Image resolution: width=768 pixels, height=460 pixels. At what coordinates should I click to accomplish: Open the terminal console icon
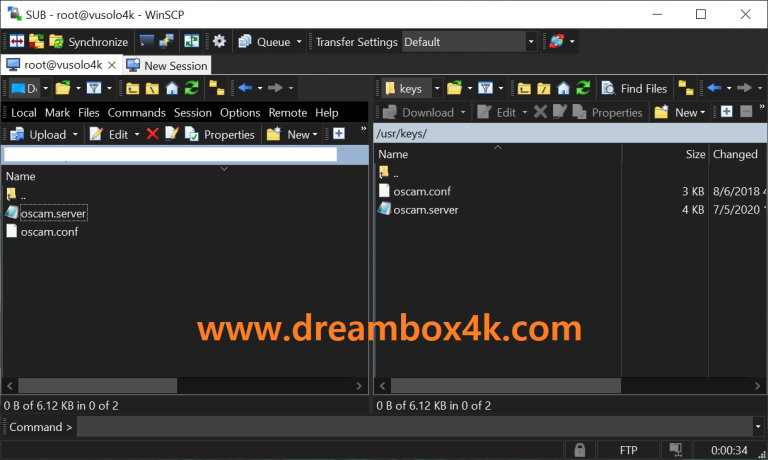[x=146, y=42]
